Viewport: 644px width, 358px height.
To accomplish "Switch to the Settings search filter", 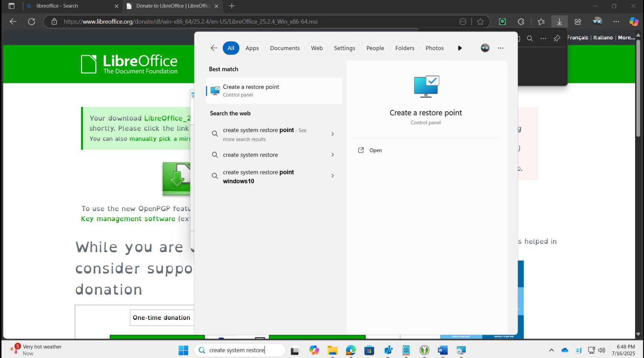I will point(344,48).
